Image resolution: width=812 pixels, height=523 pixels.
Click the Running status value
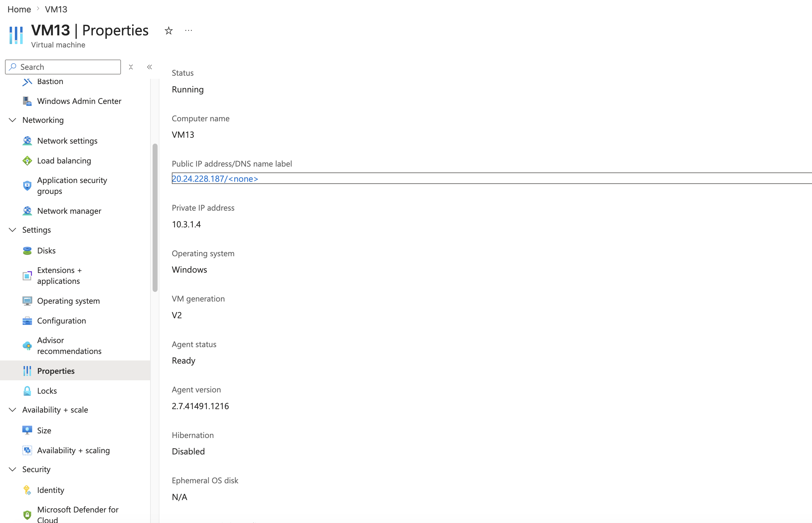coord(188,90)
